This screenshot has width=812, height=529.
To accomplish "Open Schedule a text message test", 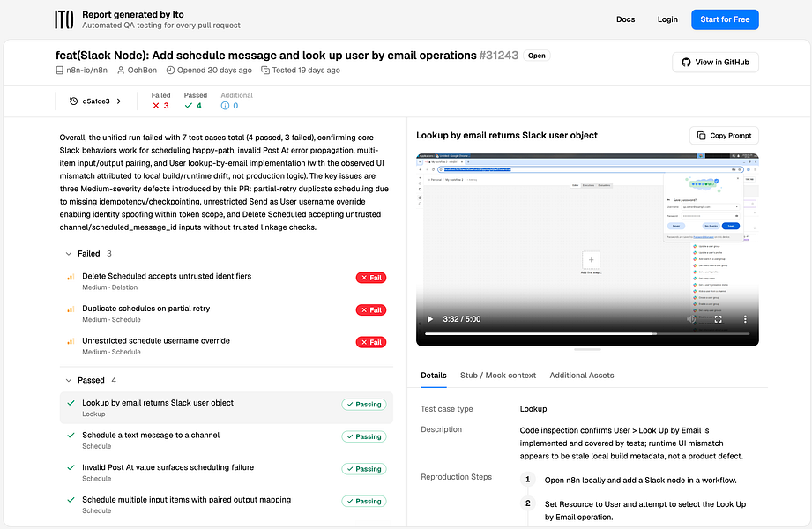I will click(227, 440).
